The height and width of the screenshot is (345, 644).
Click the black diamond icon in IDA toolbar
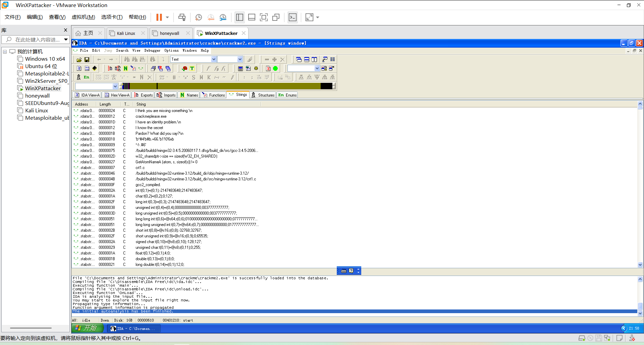[x=95, y=68]
